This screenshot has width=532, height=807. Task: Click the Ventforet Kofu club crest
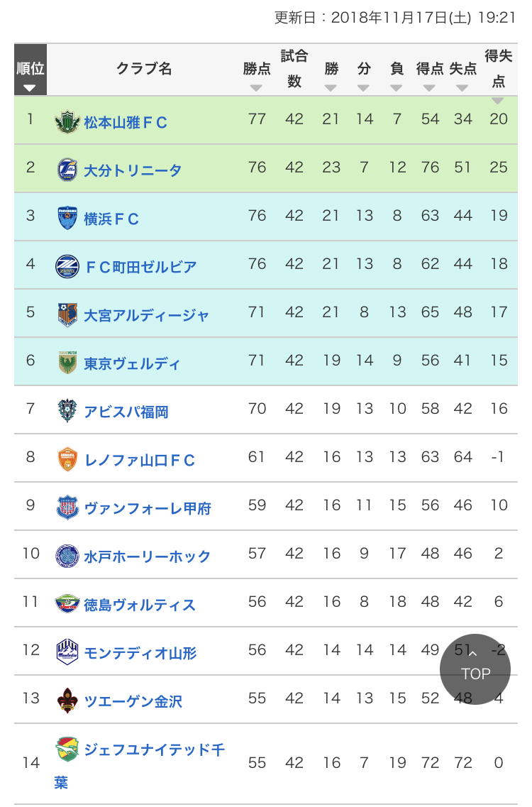67,508
